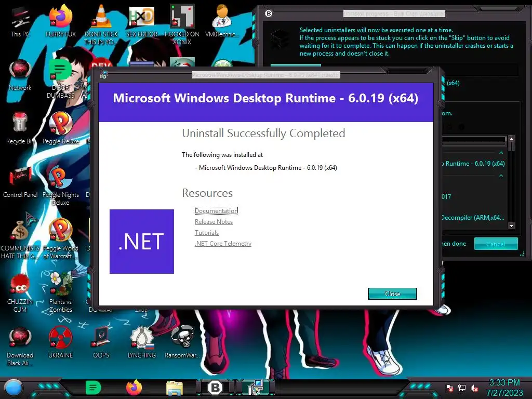Open the DIFOR DUMBASS green chat icon

pos(60,79)
